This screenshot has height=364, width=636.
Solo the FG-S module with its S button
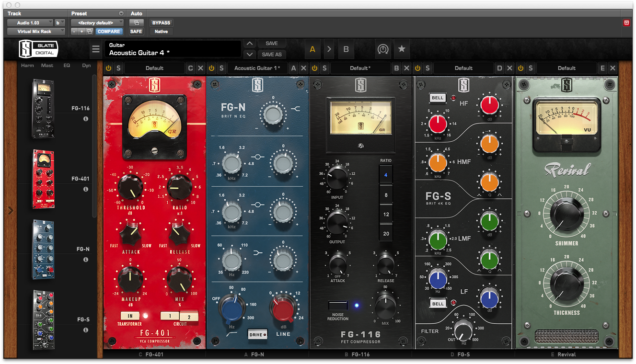428,68
